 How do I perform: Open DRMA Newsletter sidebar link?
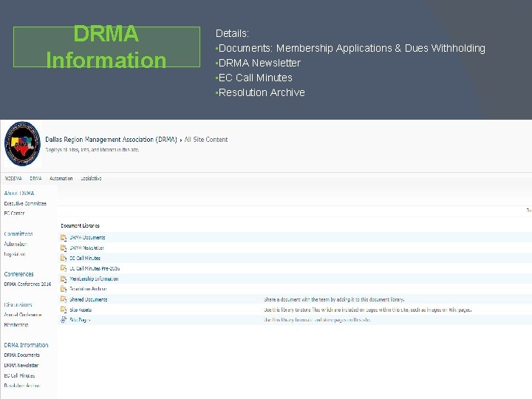point(21,366)
